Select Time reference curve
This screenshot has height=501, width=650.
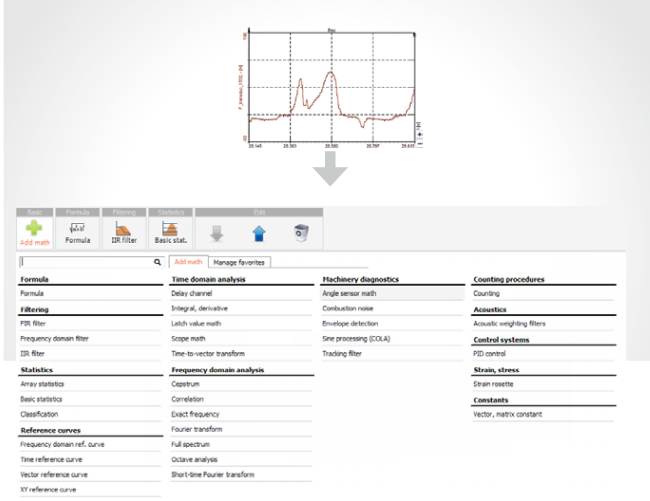click(x=90, y=460)
